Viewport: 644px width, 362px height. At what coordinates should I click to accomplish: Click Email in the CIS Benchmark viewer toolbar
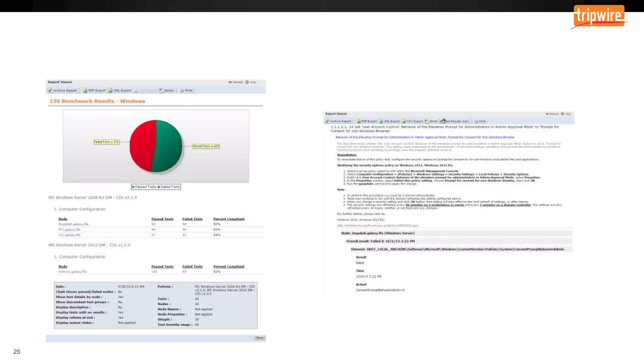[167, 90]
